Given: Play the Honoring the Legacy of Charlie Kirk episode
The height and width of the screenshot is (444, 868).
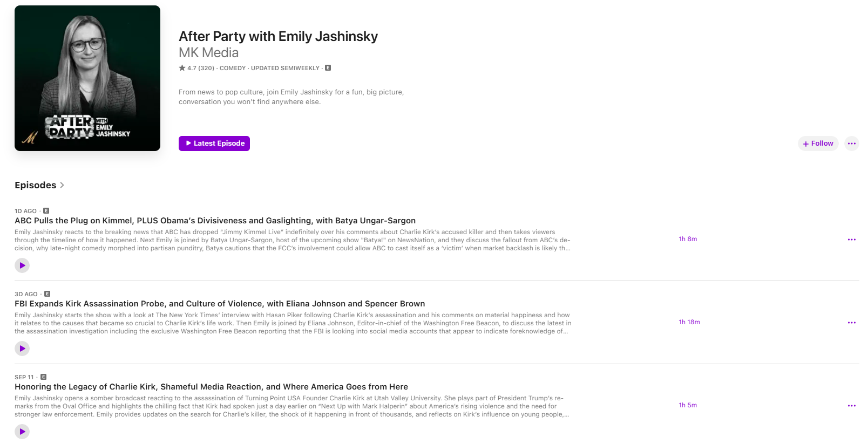Looking at the screenshot, I should [22, 431].
